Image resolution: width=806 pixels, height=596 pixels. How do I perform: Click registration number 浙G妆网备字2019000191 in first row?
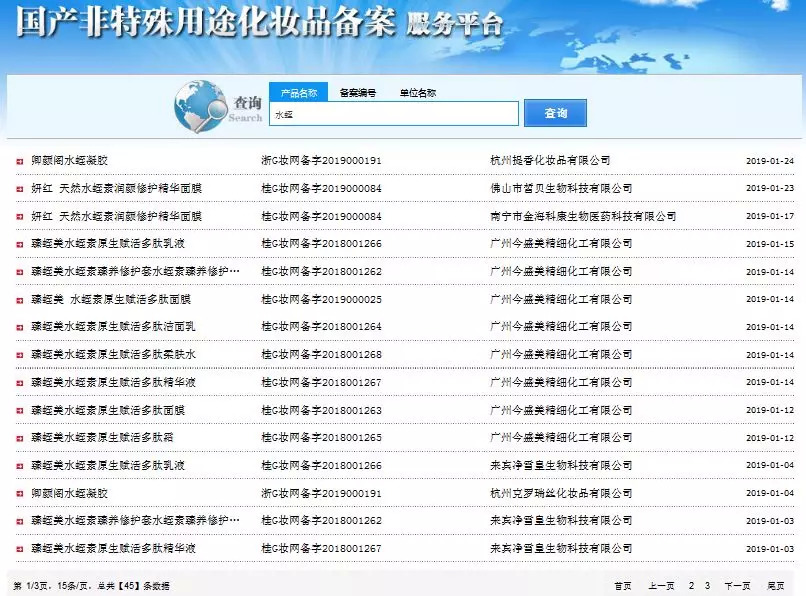(321, 160)
